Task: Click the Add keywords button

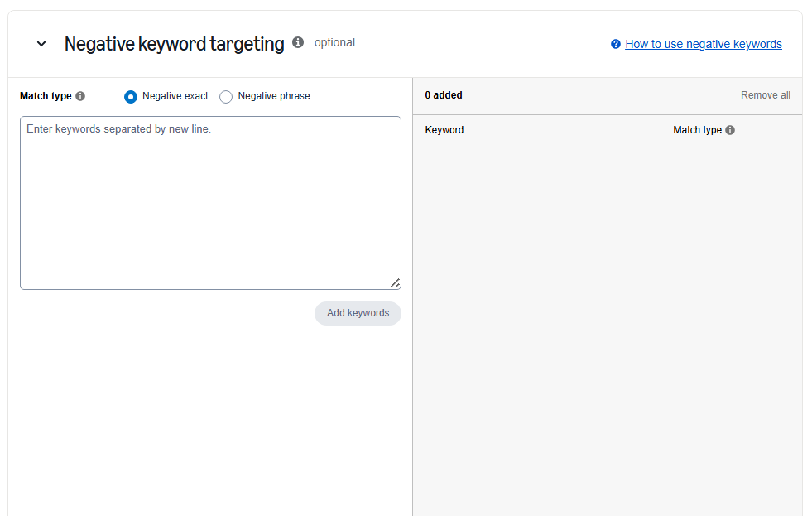Action: click(358, 313)
